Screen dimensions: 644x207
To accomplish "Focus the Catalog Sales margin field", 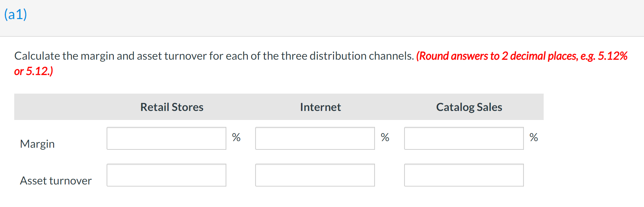I will (464, 138).
